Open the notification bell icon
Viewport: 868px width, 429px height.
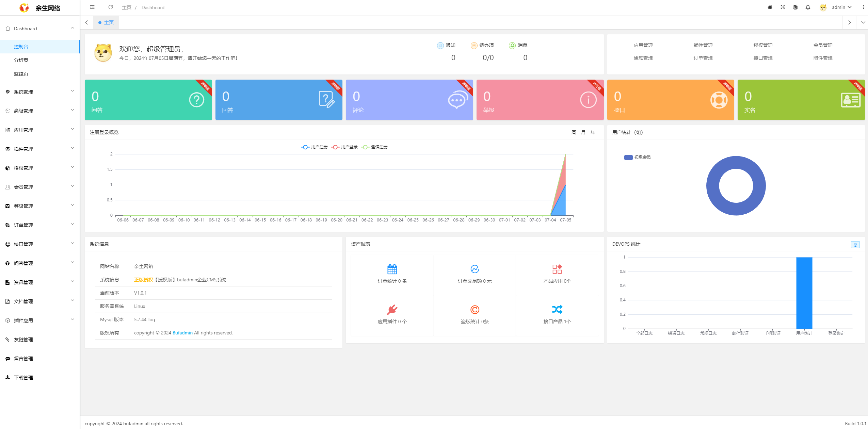808,7
